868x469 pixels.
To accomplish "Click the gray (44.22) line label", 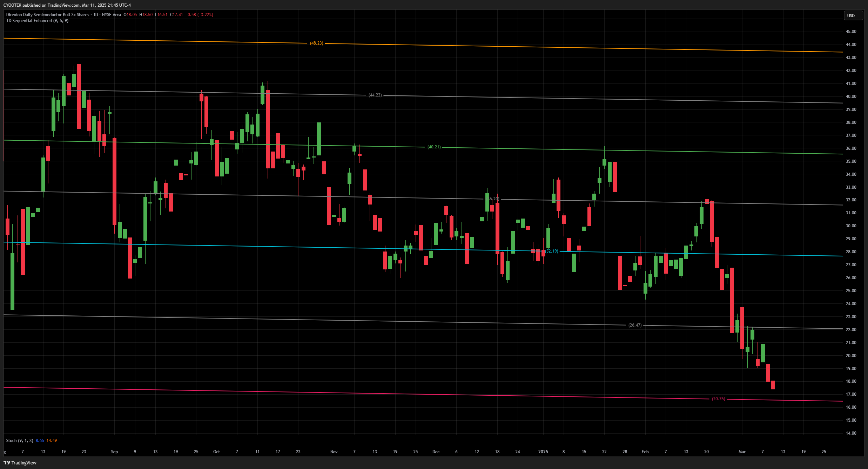I will 375,95.
